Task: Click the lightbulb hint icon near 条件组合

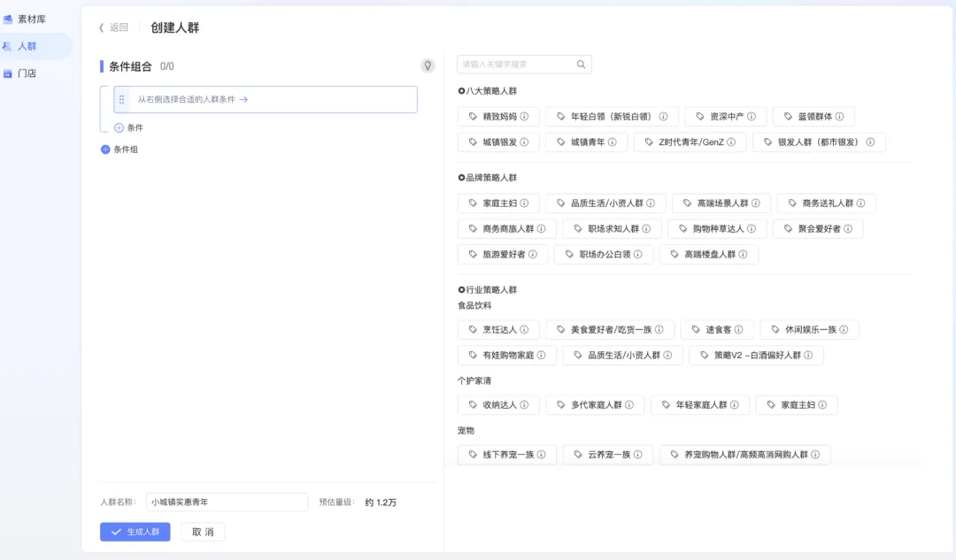Action: coord(428,65)
